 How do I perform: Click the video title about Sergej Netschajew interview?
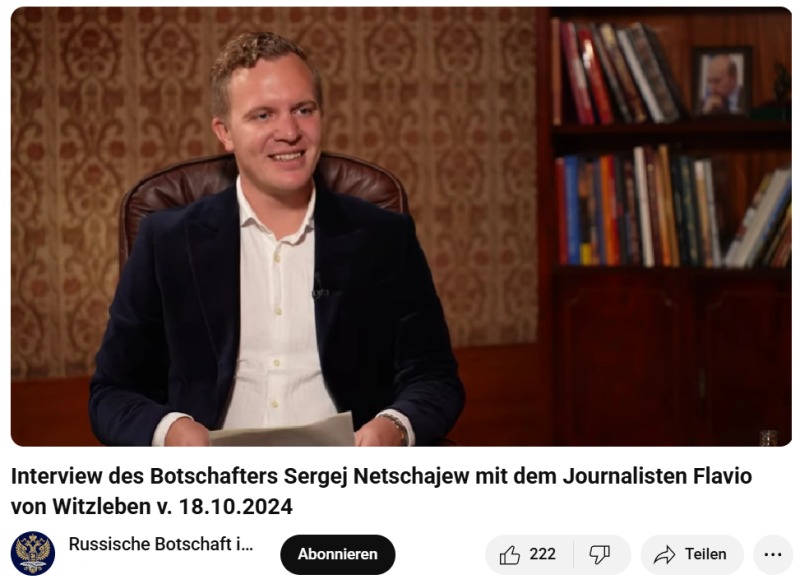click(x=381, y=491)
